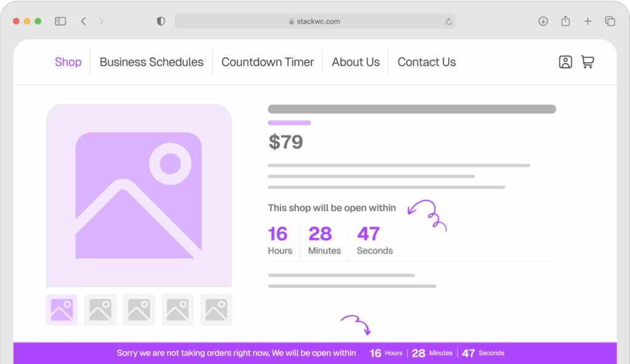Open the Downloads icon in the browser toolbar
The image size is (630, 364).
(x=543, y=21)
